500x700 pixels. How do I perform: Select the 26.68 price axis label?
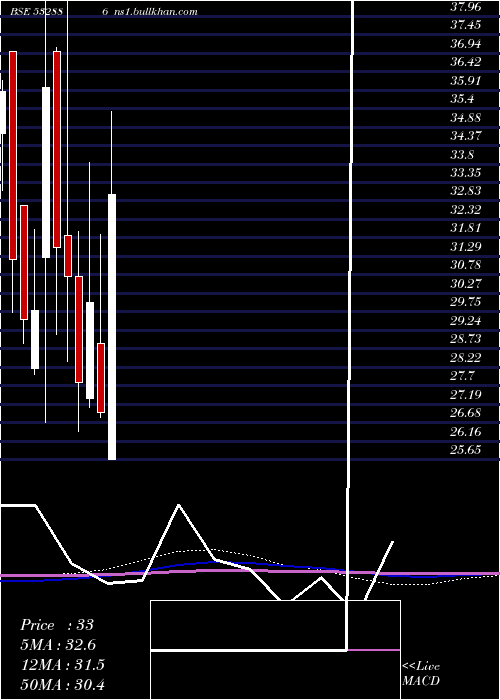point(466,413)
